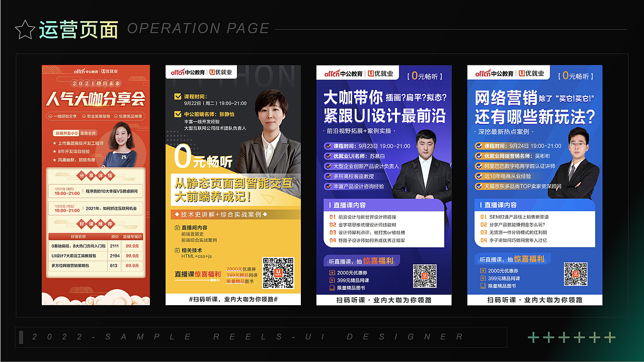Screen dimensions: 644x362
Task: Click the 0基础编程 course row
Action: tap(96, 246)
